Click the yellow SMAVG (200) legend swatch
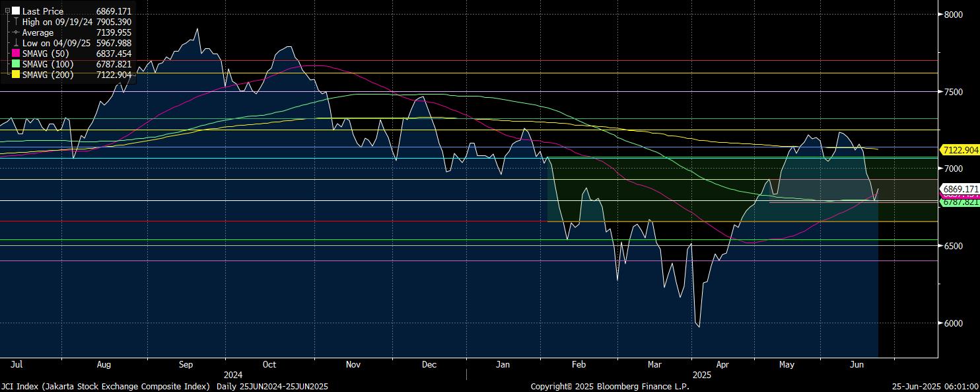This screenshot has height=392, width=980. click(x=16, y=75)
